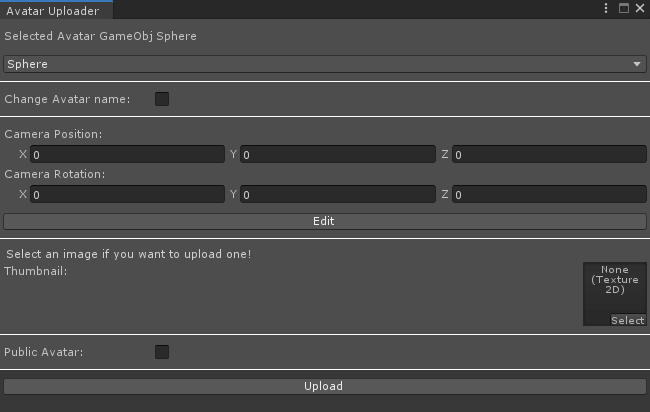The height and width of the screenshot is (412, 650).
Task: Close the Avatar Uploader window
Action: 638,8
